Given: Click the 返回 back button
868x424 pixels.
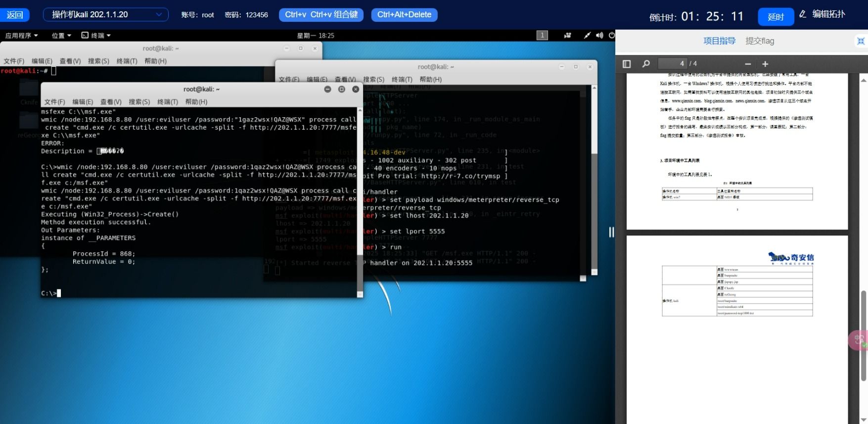Looking at the screenshot, I should (15, 15).
